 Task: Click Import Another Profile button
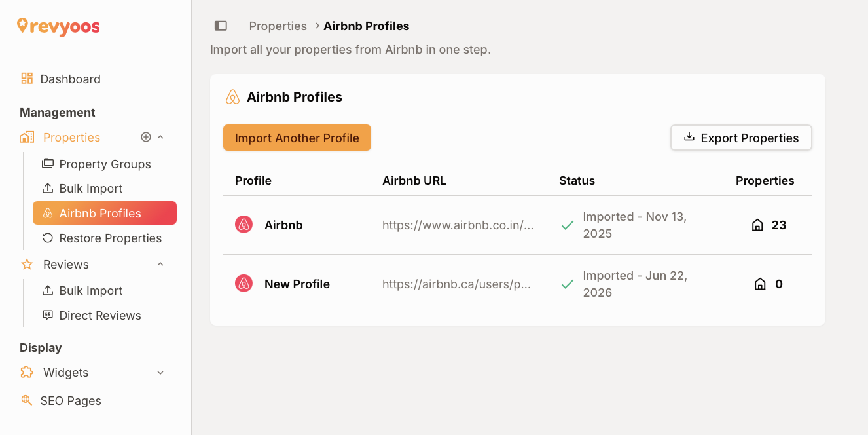297,138
